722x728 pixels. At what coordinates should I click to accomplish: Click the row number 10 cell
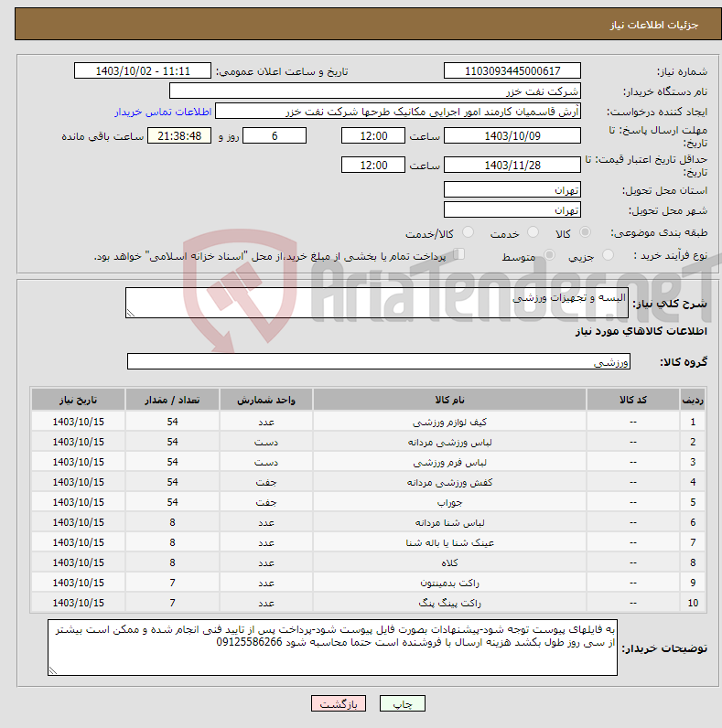(x=693, y=603)
